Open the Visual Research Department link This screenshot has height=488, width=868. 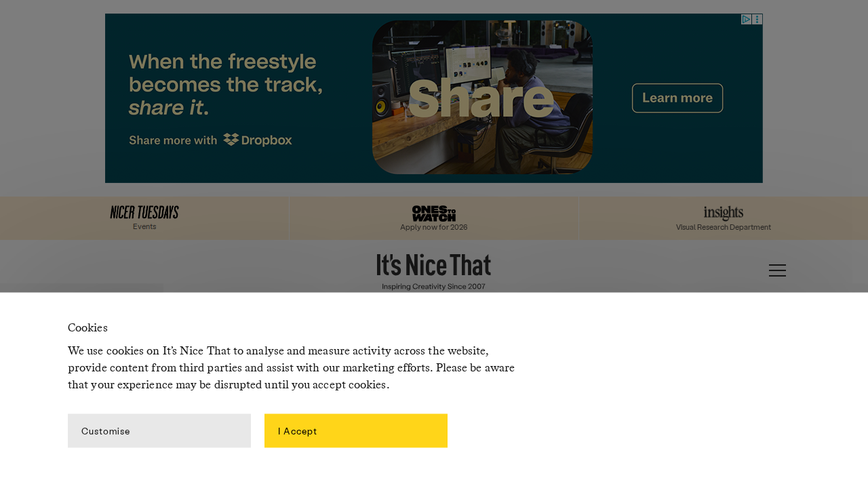(724, 227)
